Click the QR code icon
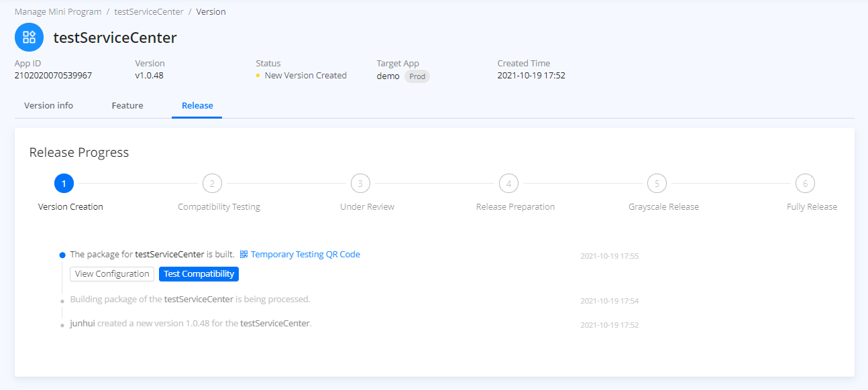 coord(244,255)
